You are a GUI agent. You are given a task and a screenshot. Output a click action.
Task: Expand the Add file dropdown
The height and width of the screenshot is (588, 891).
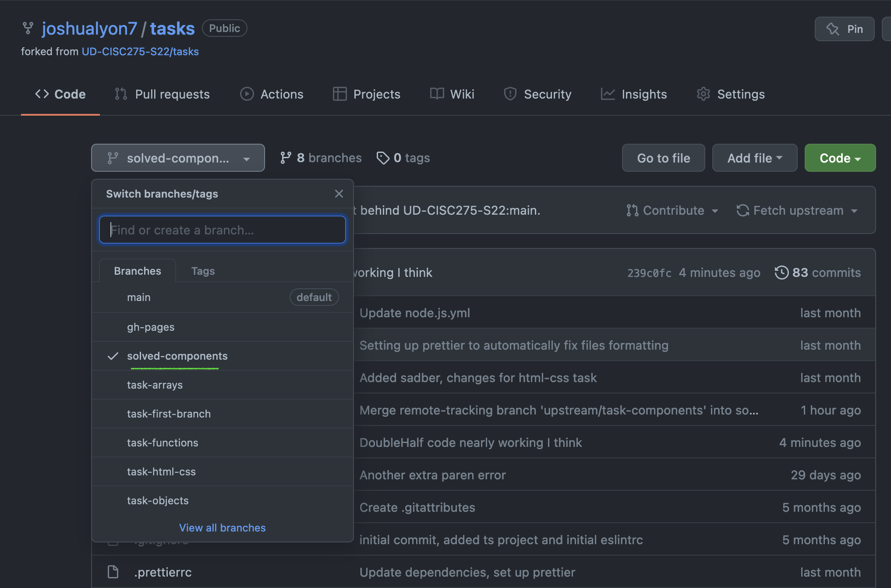coord(755,158)
